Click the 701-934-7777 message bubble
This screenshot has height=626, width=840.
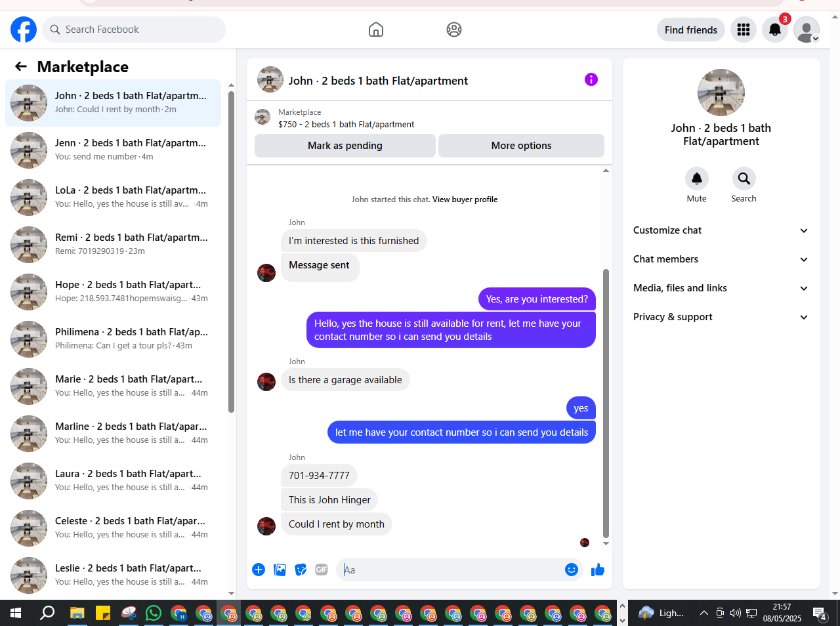click(x=319, y=476)
